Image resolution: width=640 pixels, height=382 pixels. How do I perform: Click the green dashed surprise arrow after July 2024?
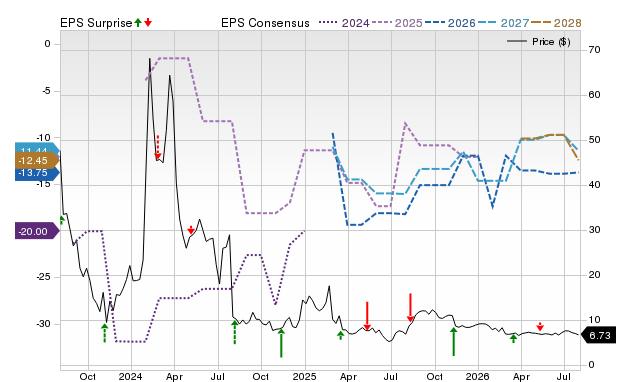coord(235,332)
